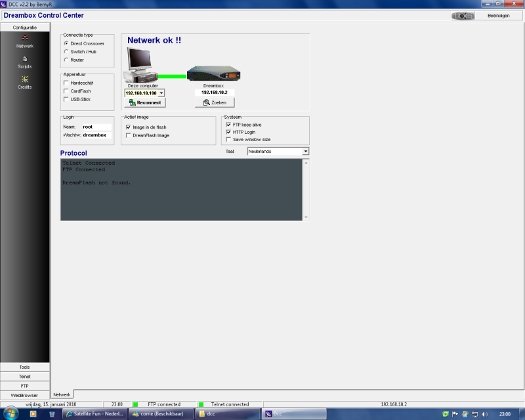This screenshot has height=420, width=525.
Task: Select Switch / Hub connection type
Action: click(x=66, y=52)
